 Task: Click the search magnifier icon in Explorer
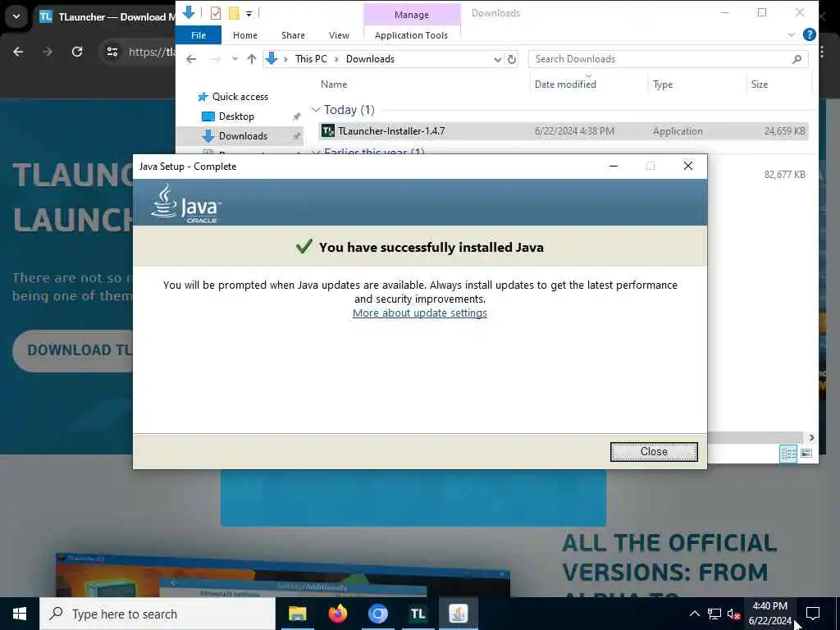pyautogui.click(x=797, y=59)
